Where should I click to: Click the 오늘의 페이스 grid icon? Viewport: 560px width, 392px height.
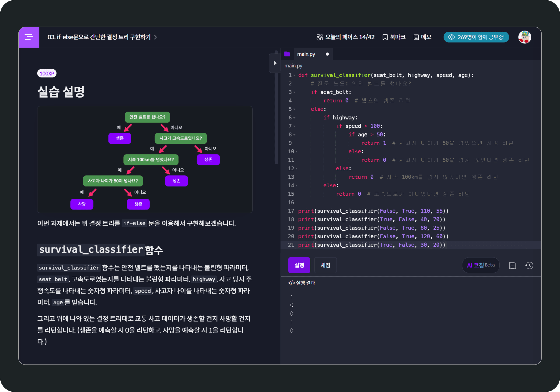[x=319, y=37]
